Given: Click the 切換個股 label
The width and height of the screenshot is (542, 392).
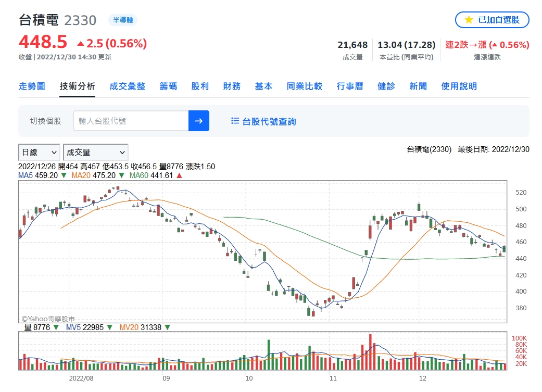Looking at the screenshot, I should pos(46,121).
